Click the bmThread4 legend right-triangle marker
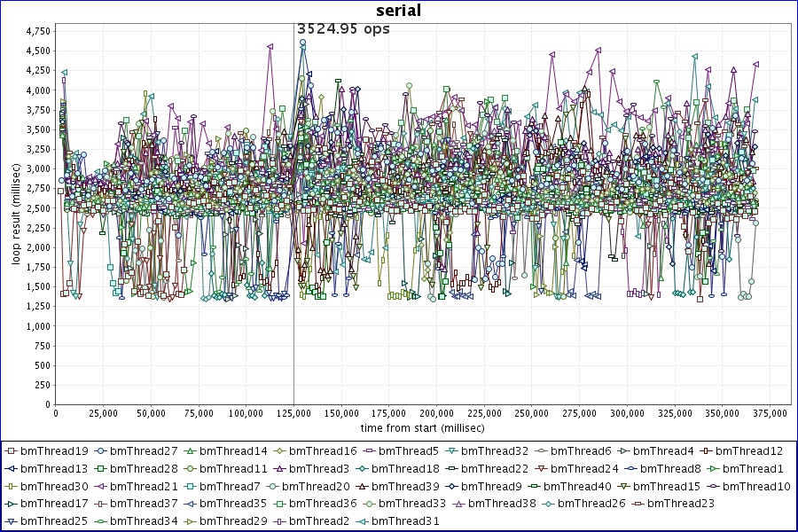 pyautogui.click(x=623, y=451)
